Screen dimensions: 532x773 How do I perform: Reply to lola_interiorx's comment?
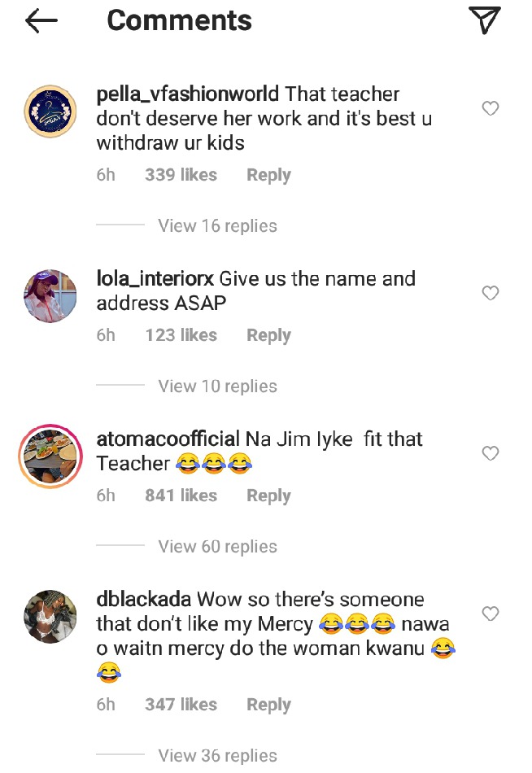pyautogui.click(x=268, y=335)
